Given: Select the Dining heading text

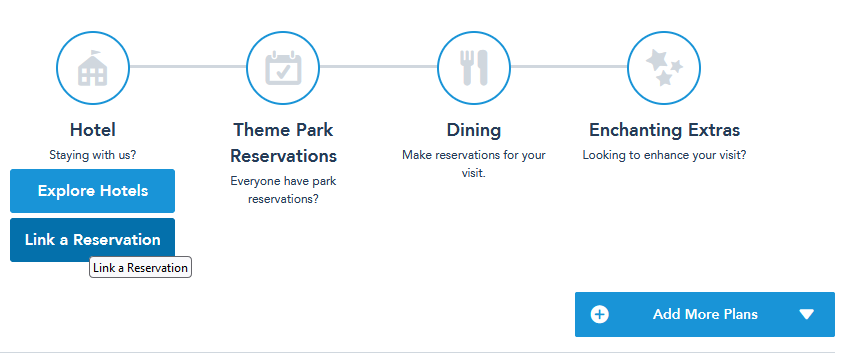Looking at the screenshot, I should pos(474,130).
